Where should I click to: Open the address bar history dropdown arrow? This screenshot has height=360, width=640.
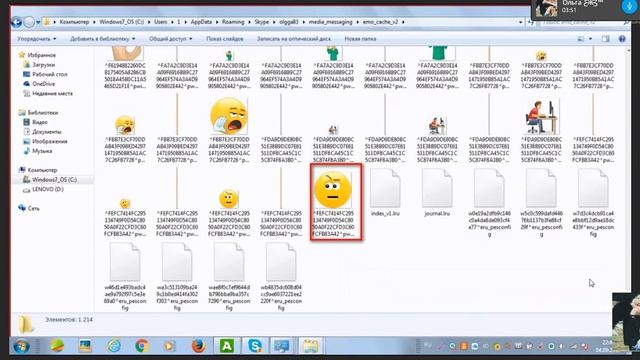coord(520,22)
